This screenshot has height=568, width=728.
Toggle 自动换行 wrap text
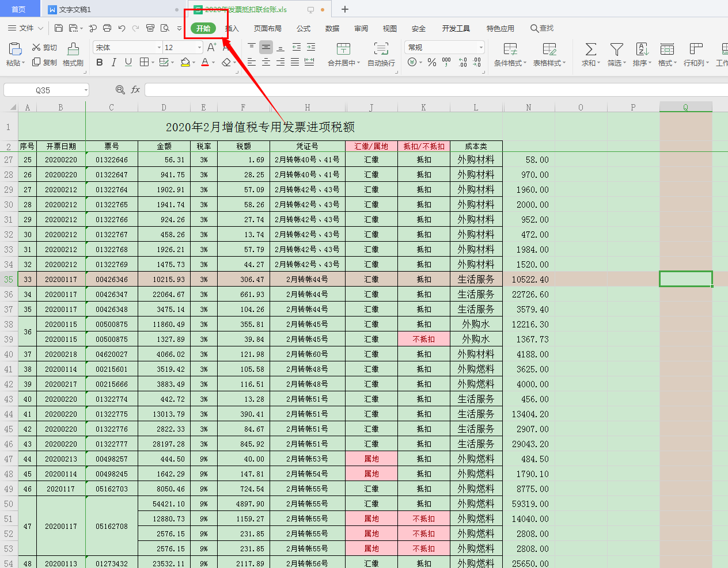tap(381, 55)
